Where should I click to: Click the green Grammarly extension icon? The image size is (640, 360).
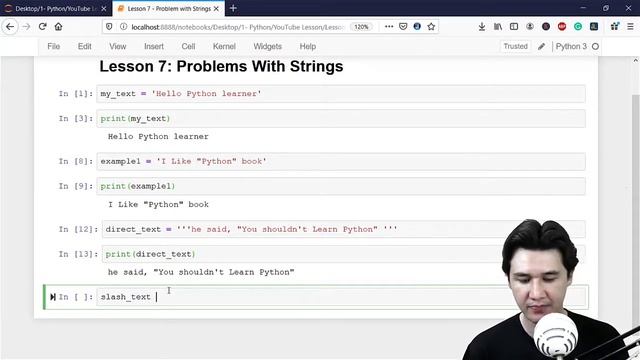click(578, 27)
